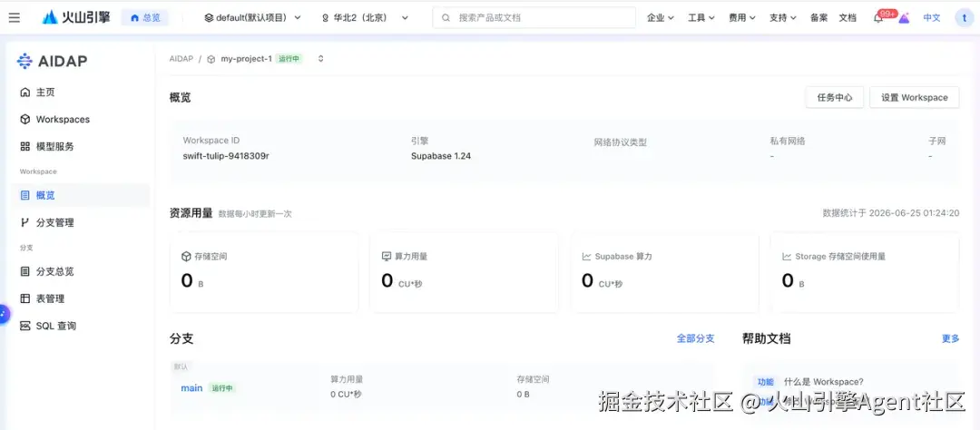Click the list icon beside 分支总览
Viewport: 980px width, 430px height.
(x=25, y=271)
